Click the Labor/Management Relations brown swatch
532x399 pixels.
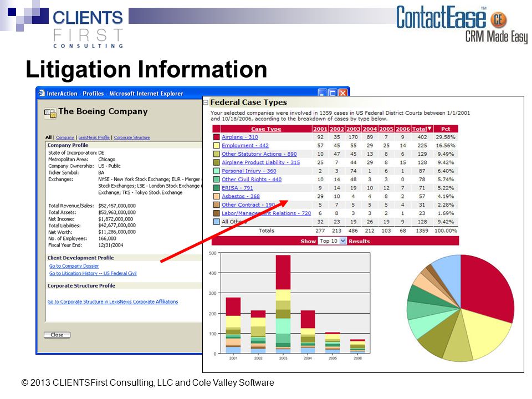click(216, 213)
